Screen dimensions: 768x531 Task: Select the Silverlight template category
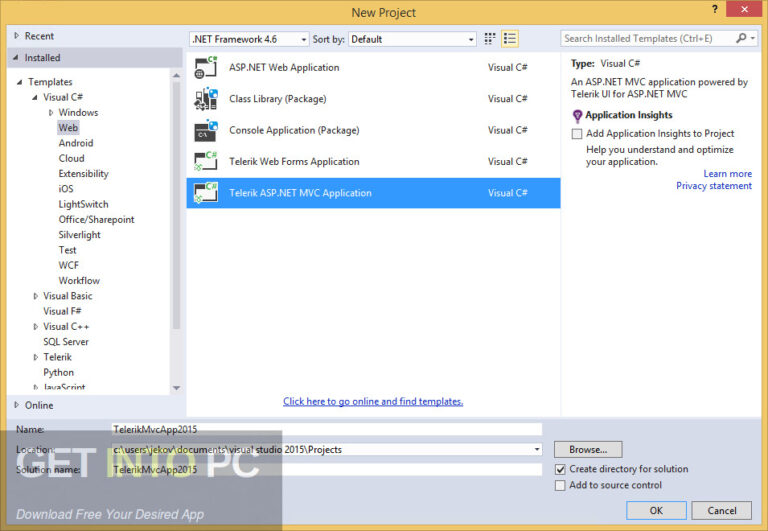tap(79, 235)
